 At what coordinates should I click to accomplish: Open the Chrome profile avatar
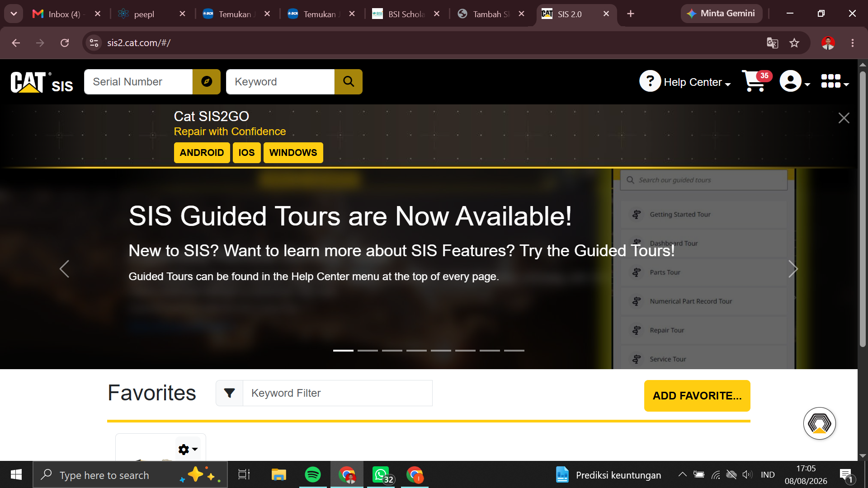click(x=828, y=43)
